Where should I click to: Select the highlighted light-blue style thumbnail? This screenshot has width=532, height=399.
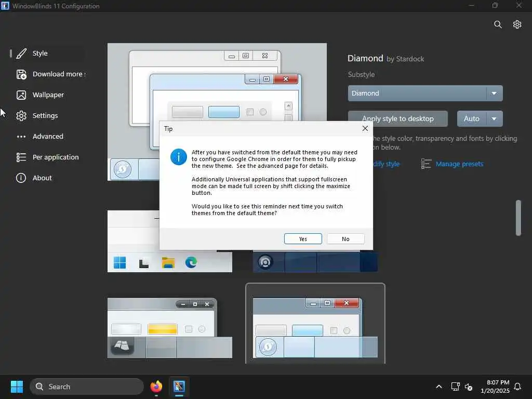[315, 324]
